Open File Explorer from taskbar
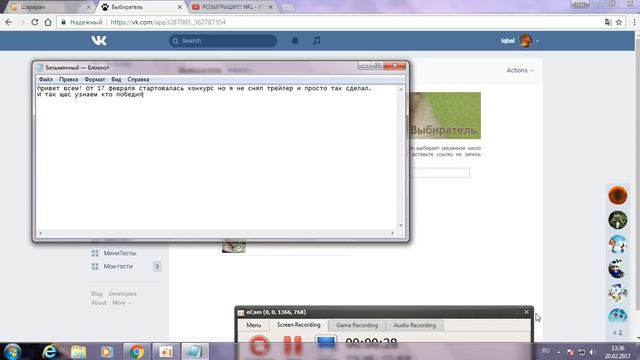The width and height of the screenshot is (640, 360). click(78, 351)
